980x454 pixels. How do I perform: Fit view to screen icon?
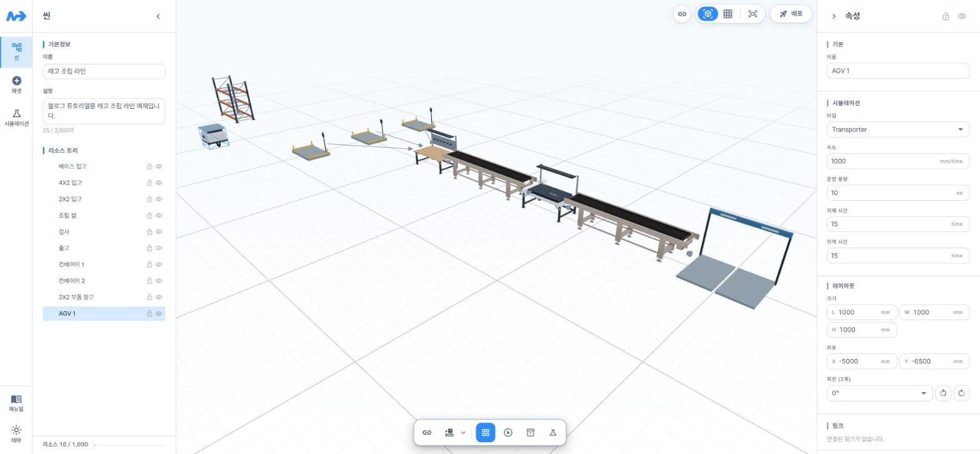pyautogui.click(x=753, y=14)
